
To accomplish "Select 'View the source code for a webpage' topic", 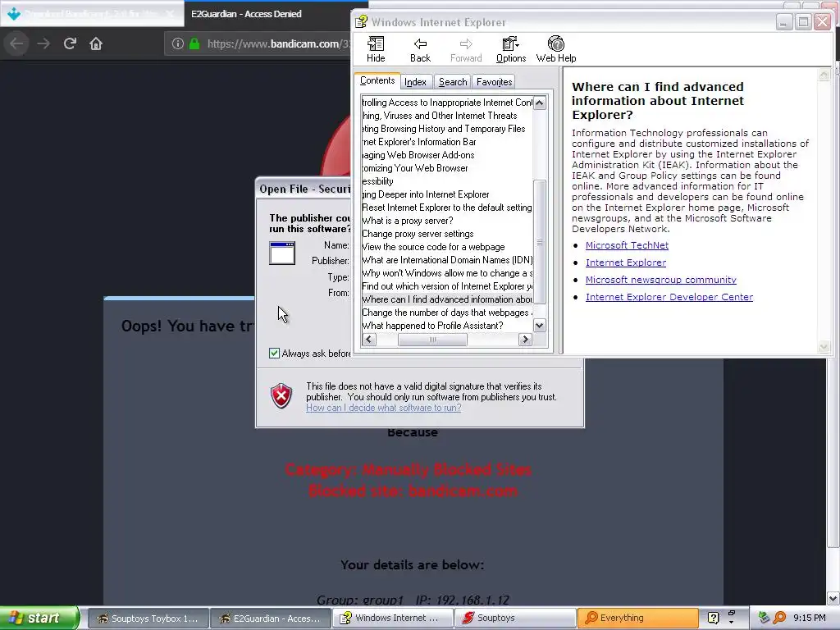I will [433, 247].
